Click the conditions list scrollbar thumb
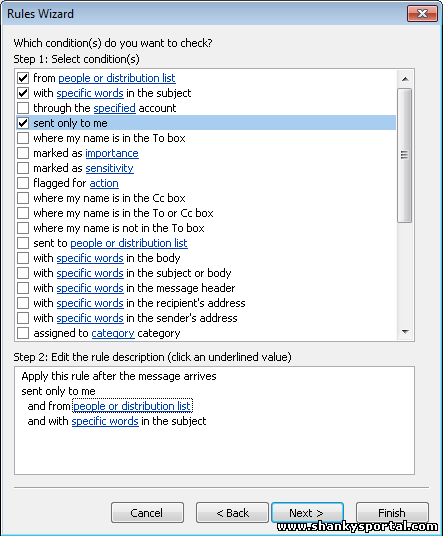Viewport: 443px width, 536px height. click(x=405, y=155)
